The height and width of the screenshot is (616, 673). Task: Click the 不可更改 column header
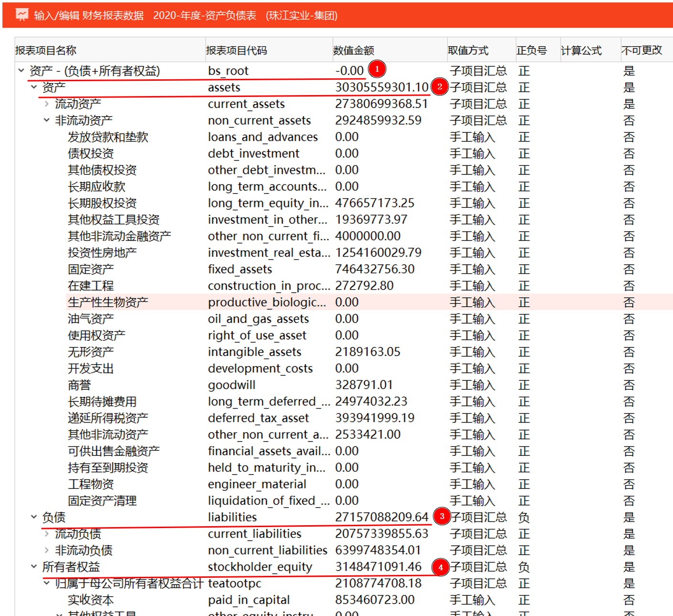(646, 50)
